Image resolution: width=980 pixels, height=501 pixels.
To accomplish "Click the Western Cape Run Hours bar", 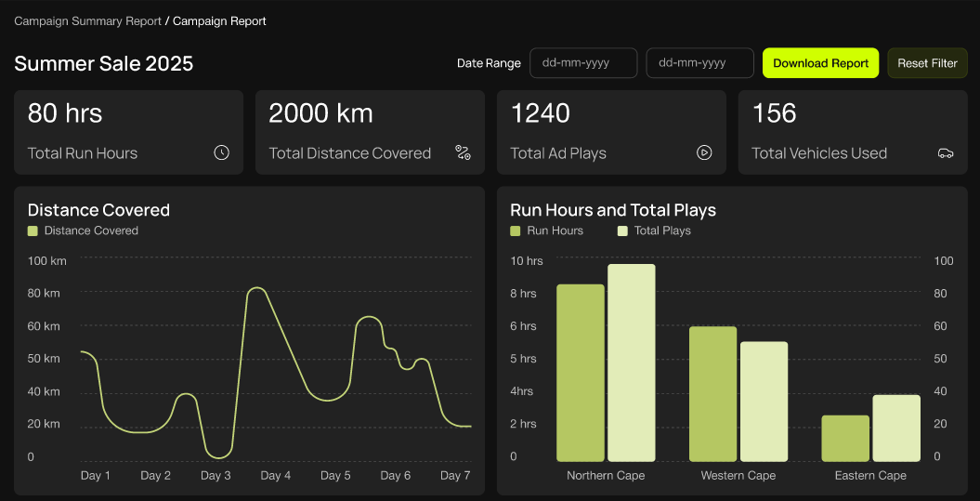I will [712, 393].
